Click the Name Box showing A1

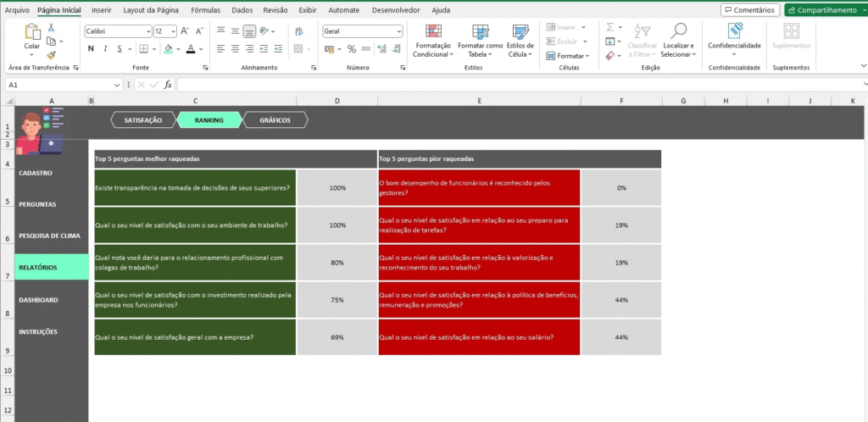pos(59,85)
